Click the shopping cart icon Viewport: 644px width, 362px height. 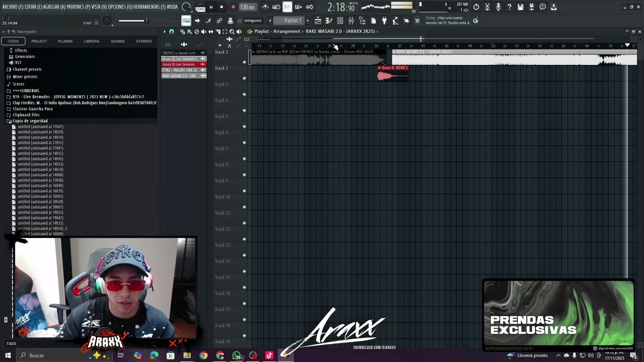pyautogui.click(x=417, y=21)
